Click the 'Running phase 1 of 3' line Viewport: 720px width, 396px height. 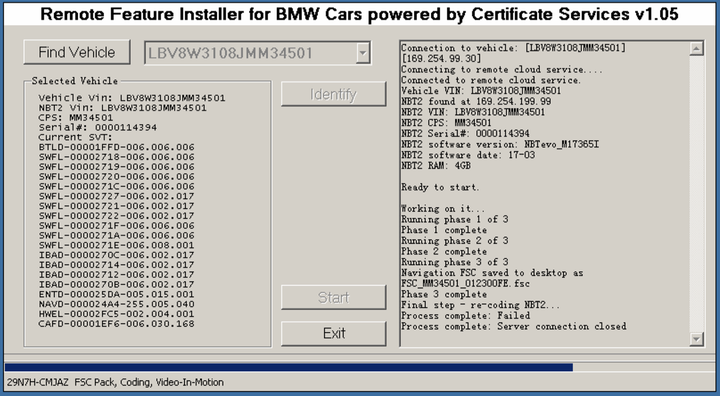tap(455, 219)
